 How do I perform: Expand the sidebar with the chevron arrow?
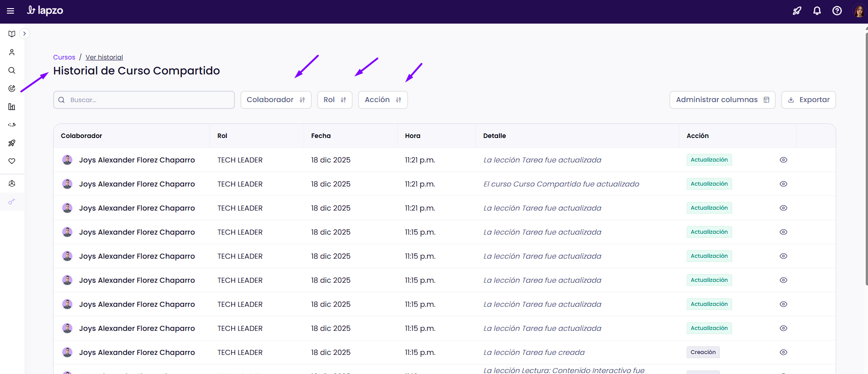[x=25, y=34]
